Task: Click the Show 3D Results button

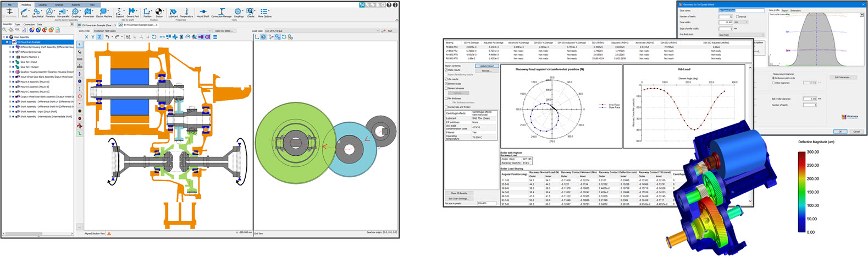Action: (459, 193)
